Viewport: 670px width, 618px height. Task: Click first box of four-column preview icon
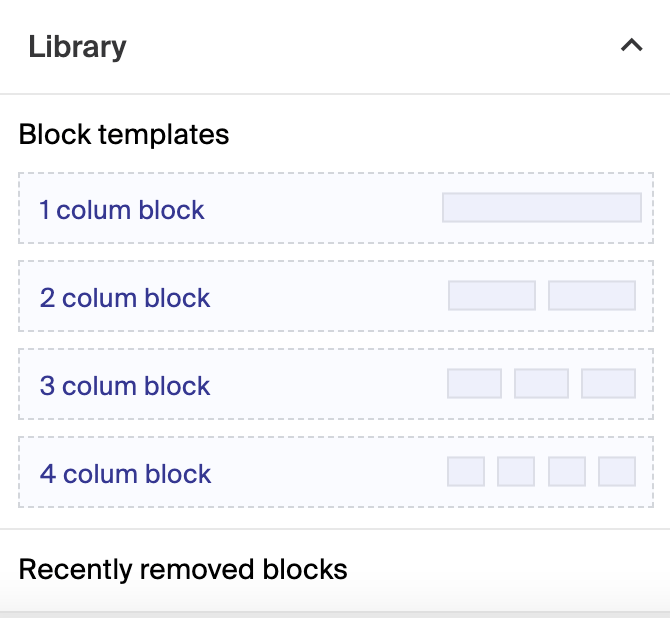[466, 472]
